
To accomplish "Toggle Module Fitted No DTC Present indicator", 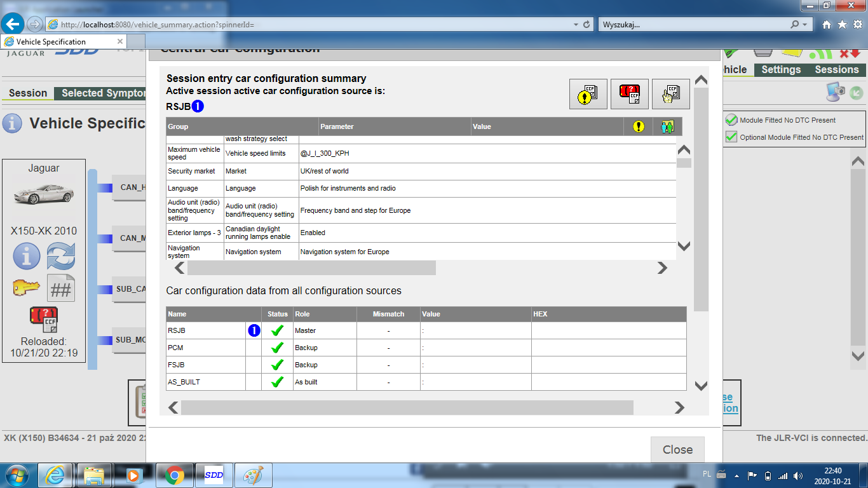I will 731,120.
